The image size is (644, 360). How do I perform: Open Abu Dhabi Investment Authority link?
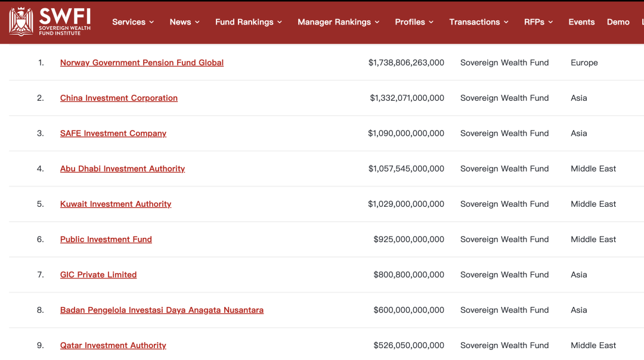[x=122, y=169]
